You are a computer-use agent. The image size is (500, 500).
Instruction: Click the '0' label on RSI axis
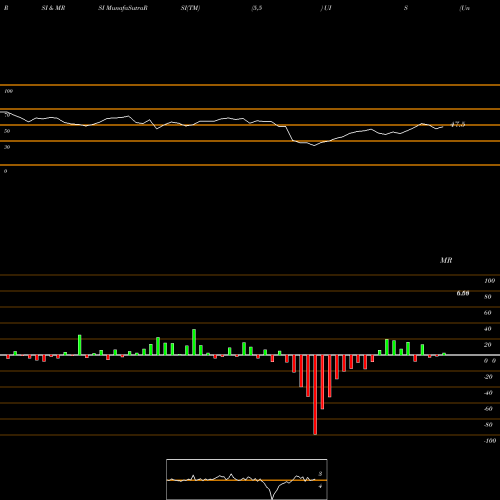click(5, 171)
